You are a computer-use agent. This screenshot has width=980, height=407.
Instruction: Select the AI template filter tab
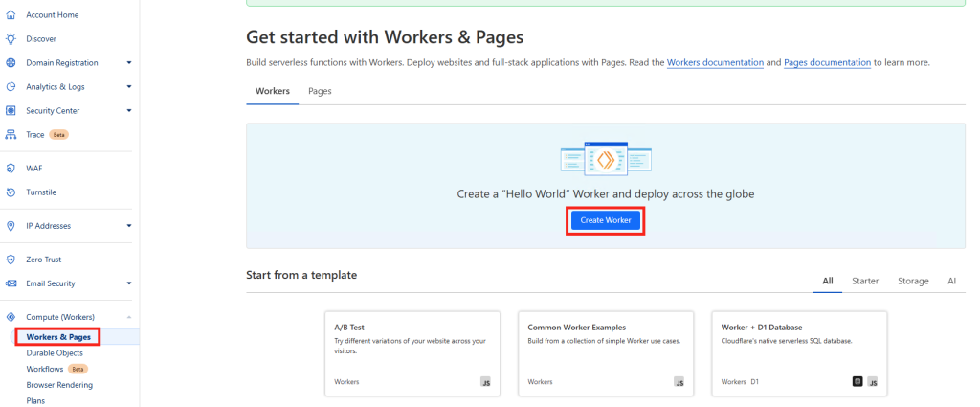tap(952, 282)
